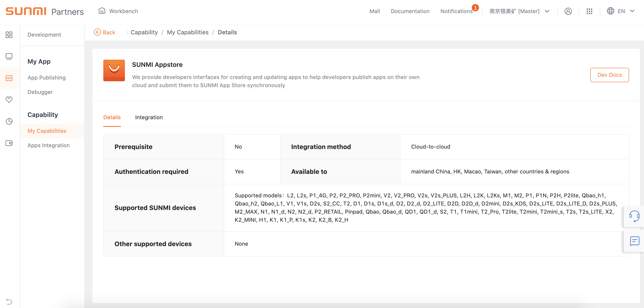Open the apps grid launcher icon

click(589, 11)
